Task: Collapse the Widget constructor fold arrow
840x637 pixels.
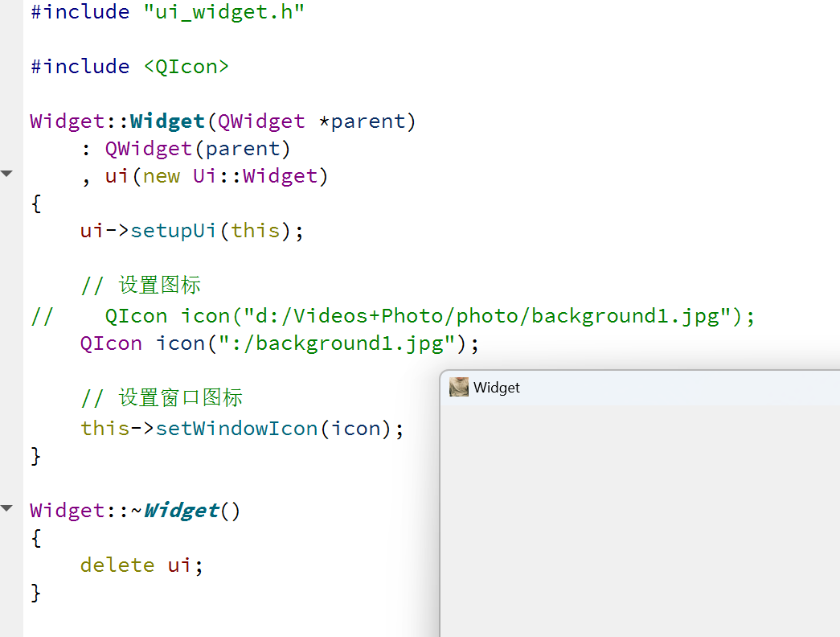Action: coord(6,174)
